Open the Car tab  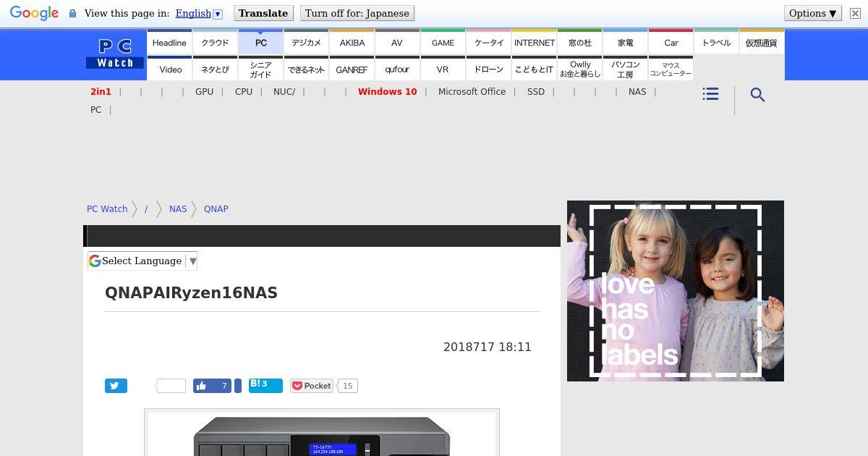pos(671,43)
